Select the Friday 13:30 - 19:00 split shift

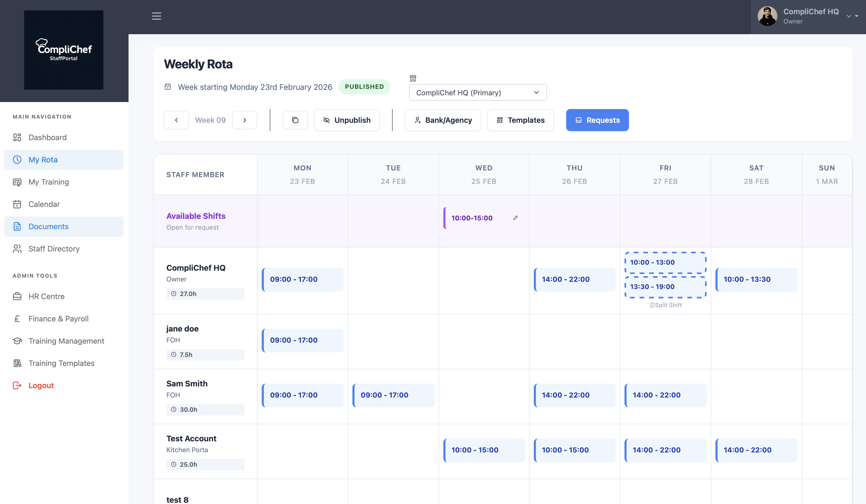click(665, 286)
